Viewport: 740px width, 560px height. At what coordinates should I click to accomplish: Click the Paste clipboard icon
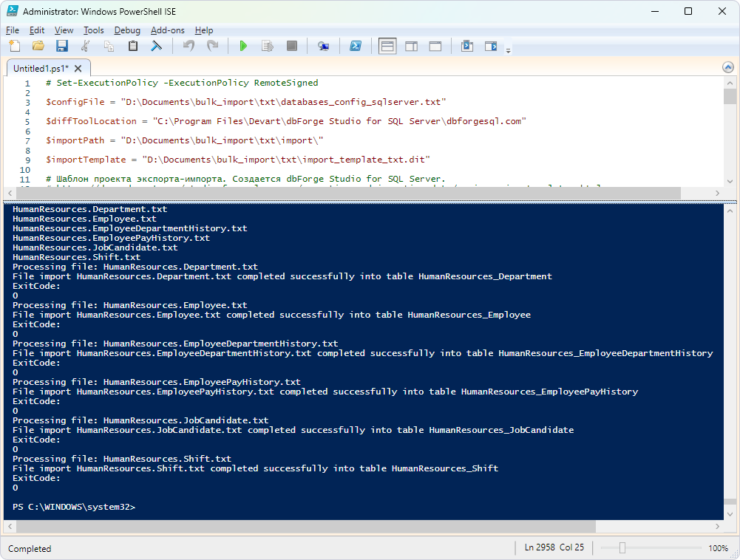click(x=133, y=46)
